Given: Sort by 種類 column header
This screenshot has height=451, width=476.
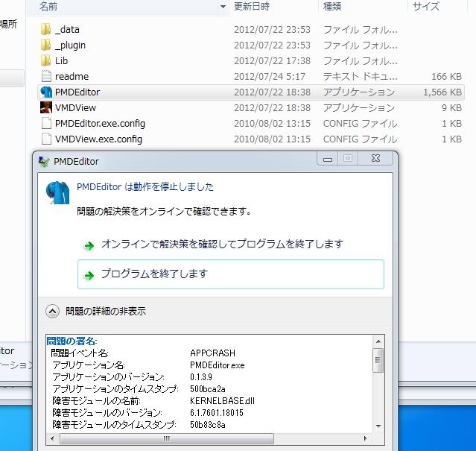Looking at the screenshot, I should click(x=332, y=7).
